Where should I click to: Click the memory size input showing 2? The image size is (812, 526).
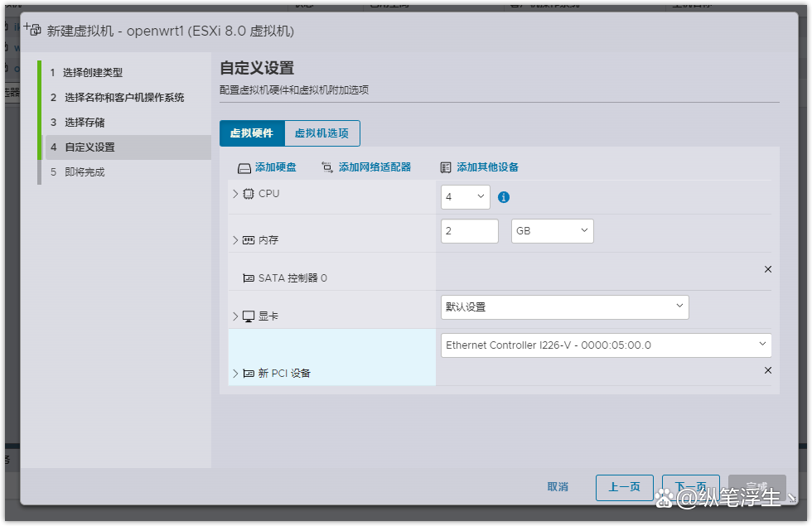[469, 231]
